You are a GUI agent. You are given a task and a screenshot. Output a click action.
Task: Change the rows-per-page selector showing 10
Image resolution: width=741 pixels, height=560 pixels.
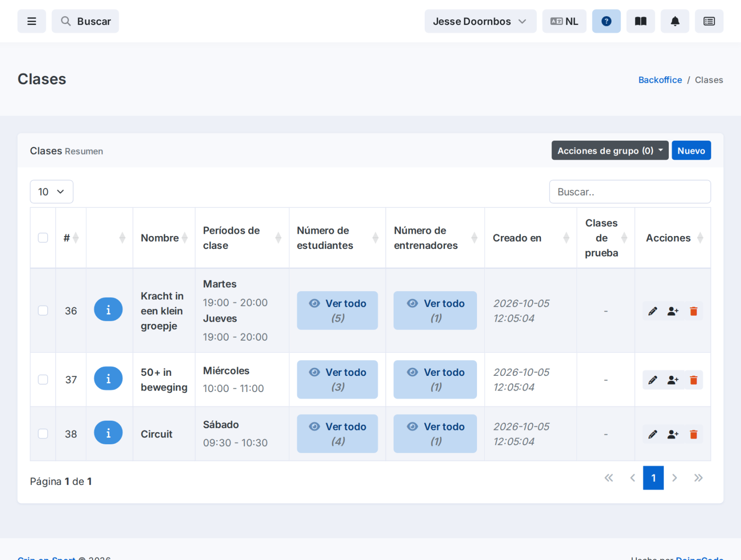tap(51, 192)
